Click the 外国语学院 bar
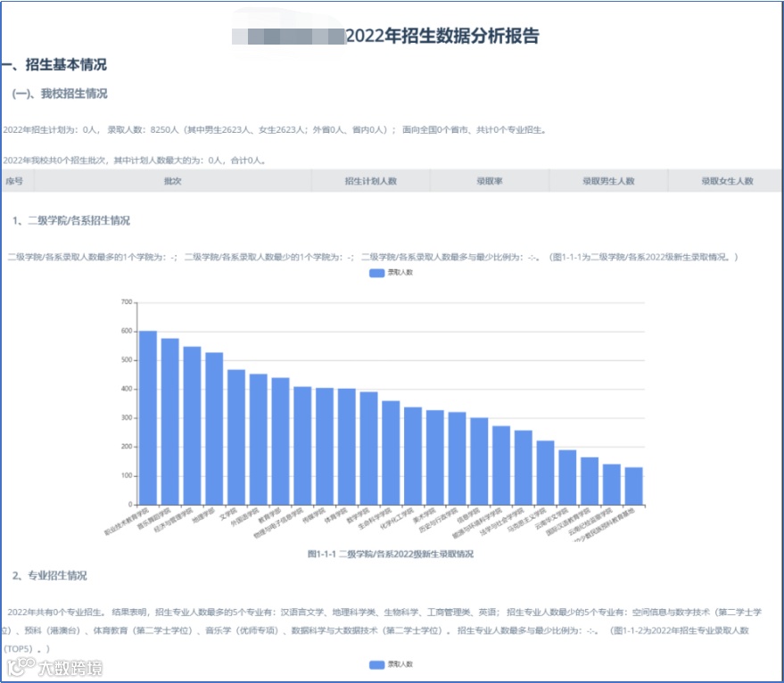 259,439
